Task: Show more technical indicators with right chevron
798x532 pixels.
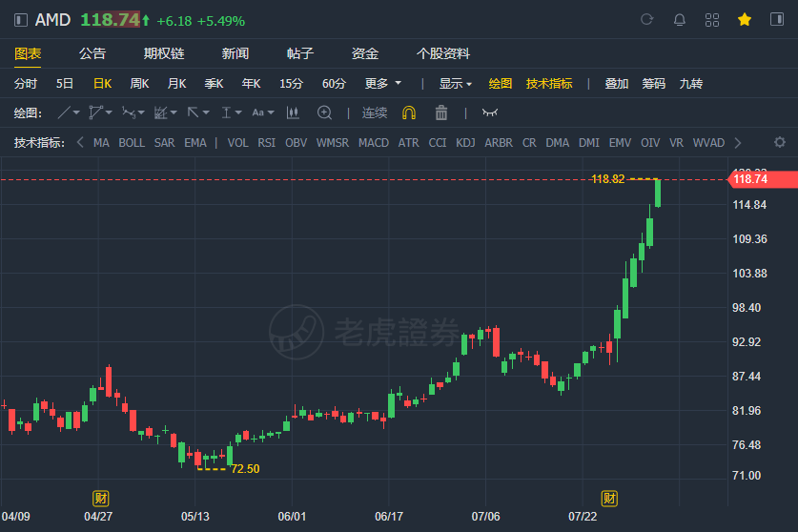Action: 738,143
